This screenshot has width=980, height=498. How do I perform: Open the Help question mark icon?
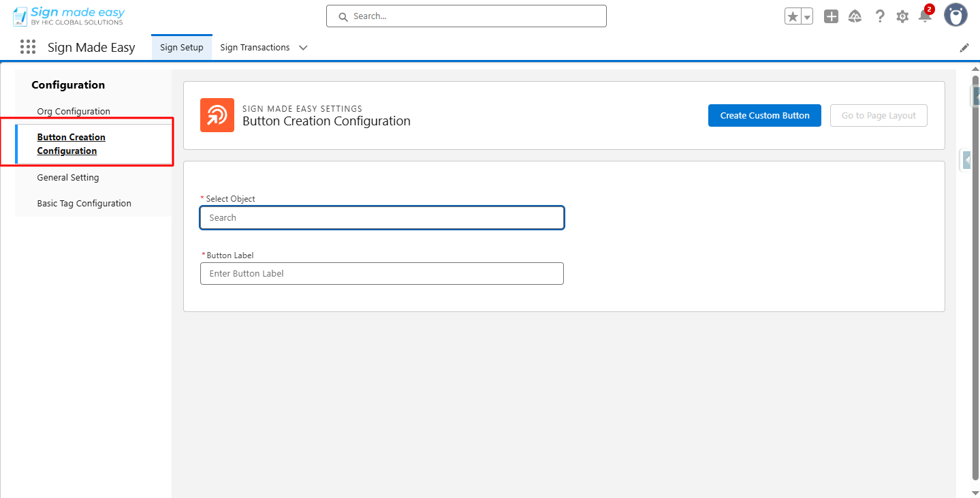[x=880, y=16]
